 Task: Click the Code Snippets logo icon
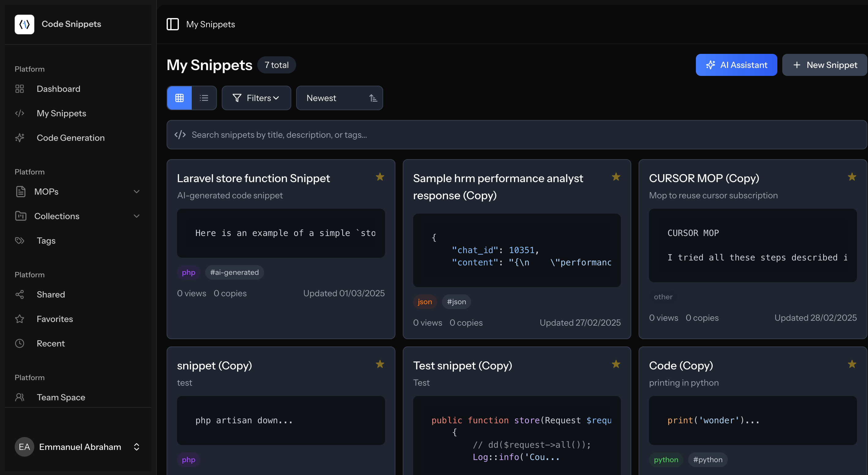[24, 24]
